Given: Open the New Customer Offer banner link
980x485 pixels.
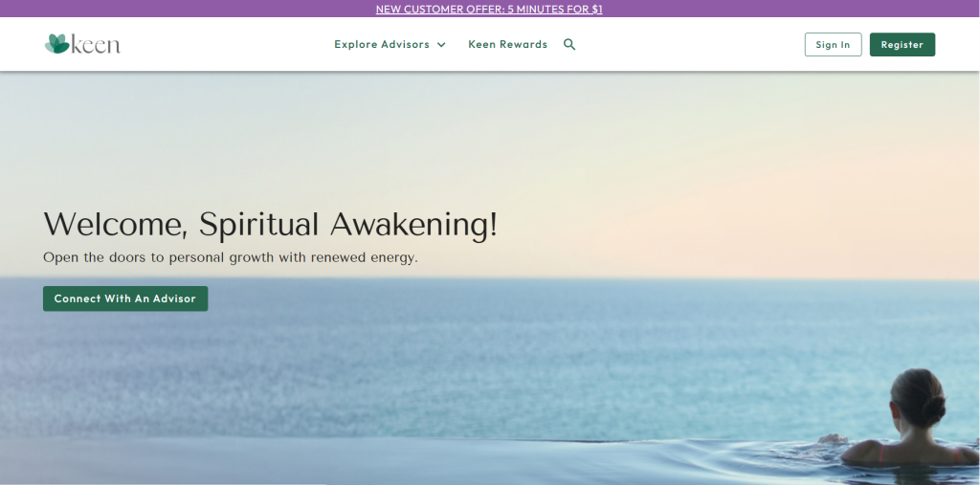Looking at the screenshot, I should coord(489,10).
